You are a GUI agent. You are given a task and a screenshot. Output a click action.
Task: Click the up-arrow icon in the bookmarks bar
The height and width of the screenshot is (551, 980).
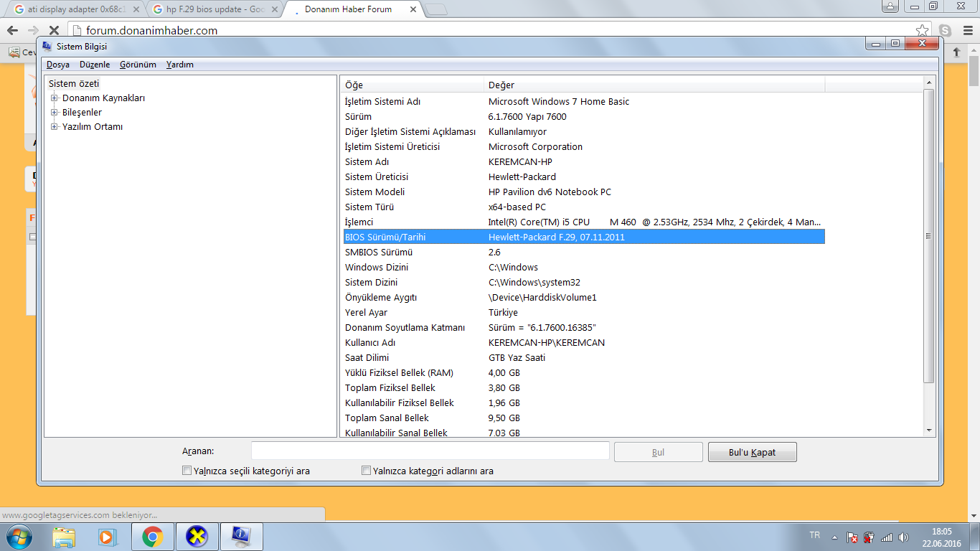tap(956, 52)
